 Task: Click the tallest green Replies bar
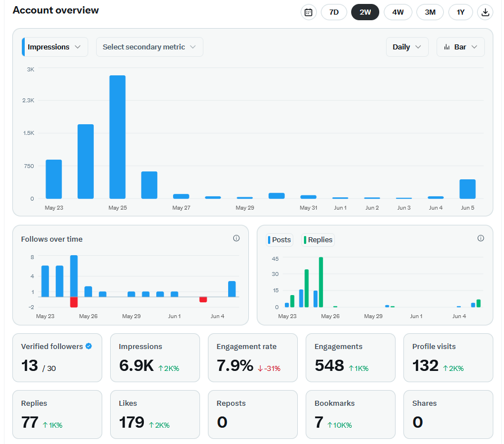(321, 282)
